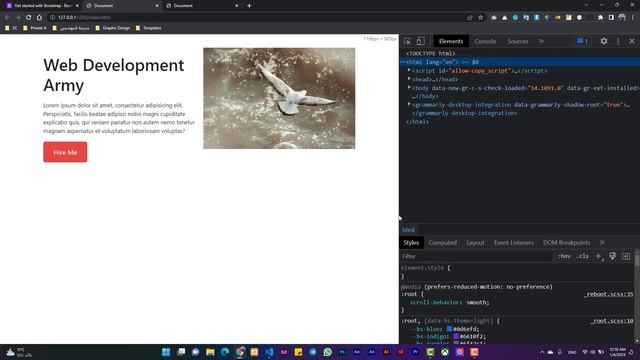Screen dimensions: 640x360
Task: Expand the body element node
Action: (409, 88)
